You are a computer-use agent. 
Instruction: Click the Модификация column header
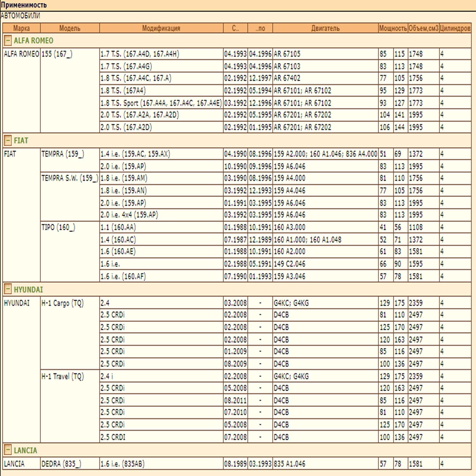pyautogui.click(x=161, y=28)
